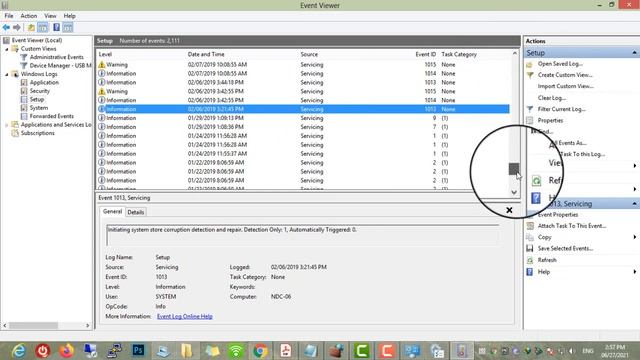Collapse the Custom Views tree node
This screenshot has height=360, width=640.
click(x=7, y=49)
